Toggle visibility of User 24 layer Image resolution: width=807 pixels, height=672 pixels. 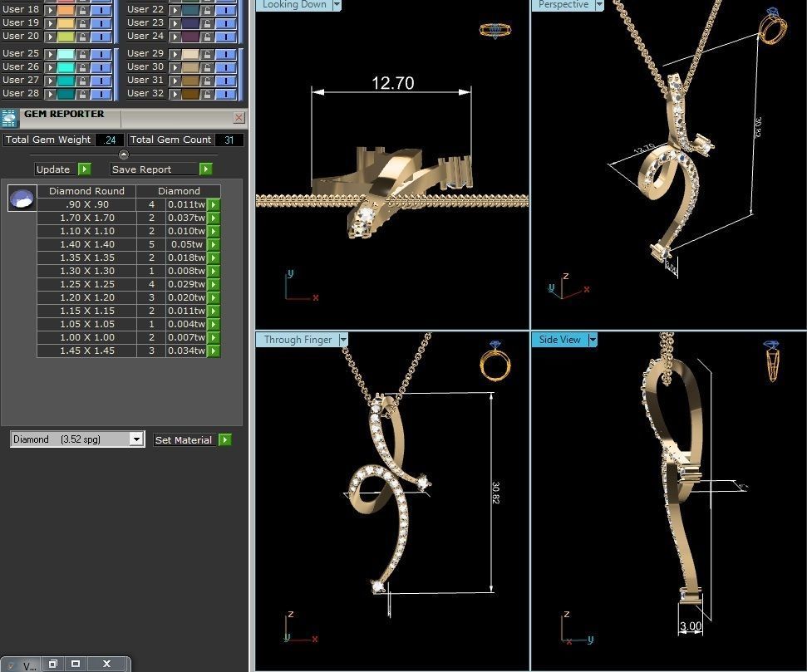coord(226,37)
